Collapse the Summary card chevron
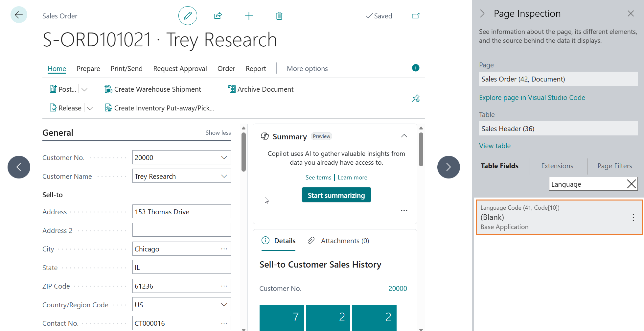Screen dimensions: 644x331 [404, 135]
